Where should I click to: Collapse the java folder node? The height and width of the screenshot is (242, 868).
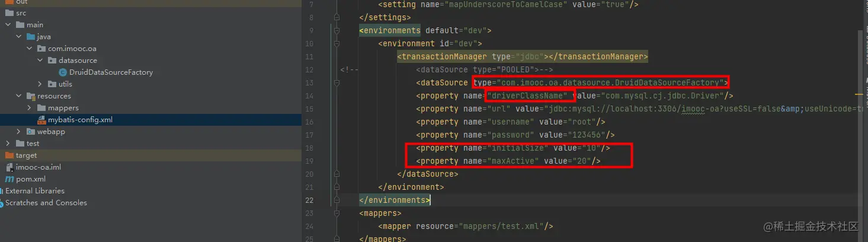tap(19, 37)
